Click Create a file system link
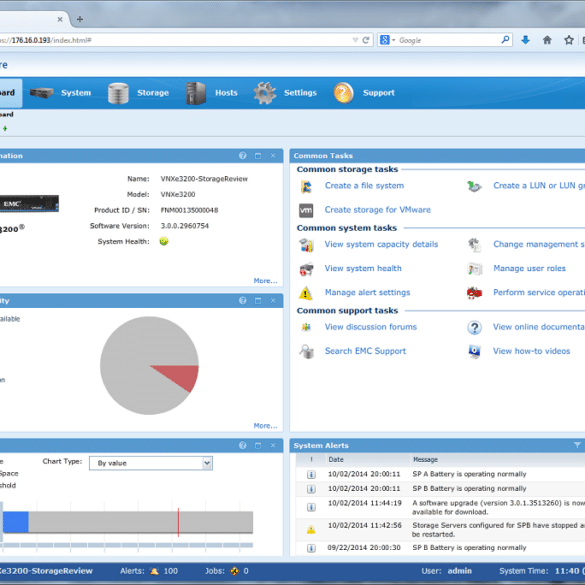This screenshot has height=585, width=585. tap(364, 185)
